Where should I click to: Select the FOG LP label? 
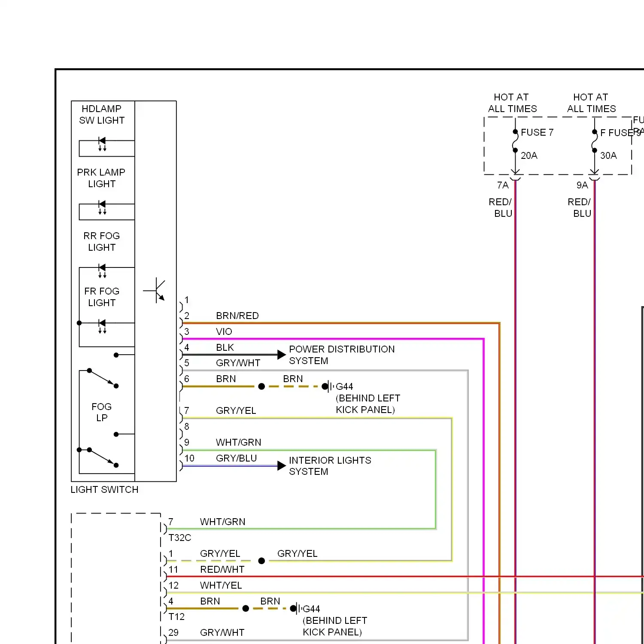coord(102,412)
